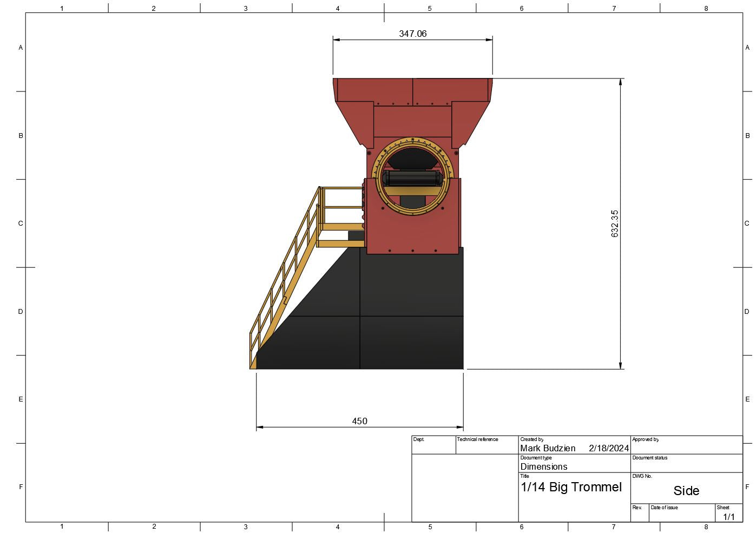Click the 'Document status' field label
The height and width of the screenshot is (533, 756).
(649, 458)
